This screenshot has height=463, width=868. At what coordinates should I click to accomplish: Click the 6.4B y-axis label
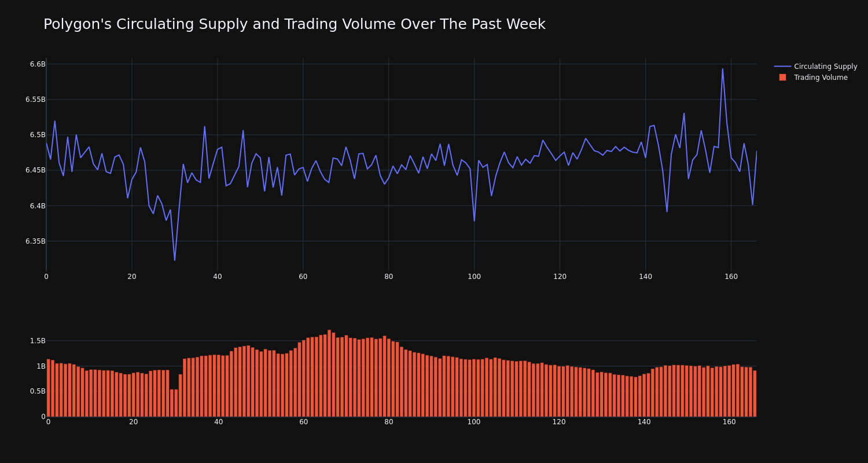pos(38,205)
